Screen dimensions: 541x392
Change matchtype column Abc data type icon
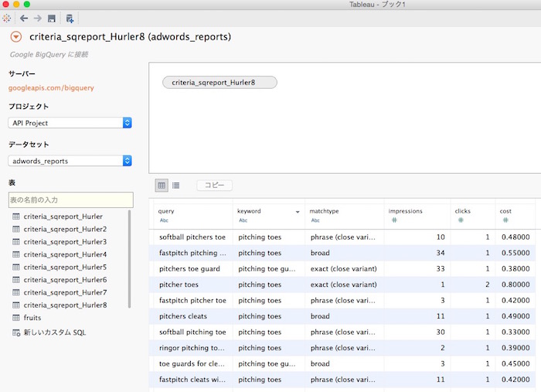tap(315, 220)
